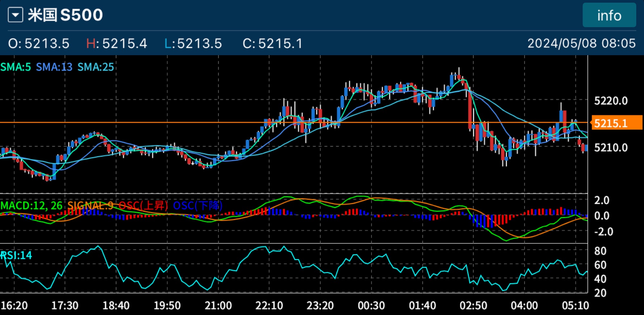Click the SMA:25 indicator label
This screenshot has width=644, height=315.
click(96, 67)
